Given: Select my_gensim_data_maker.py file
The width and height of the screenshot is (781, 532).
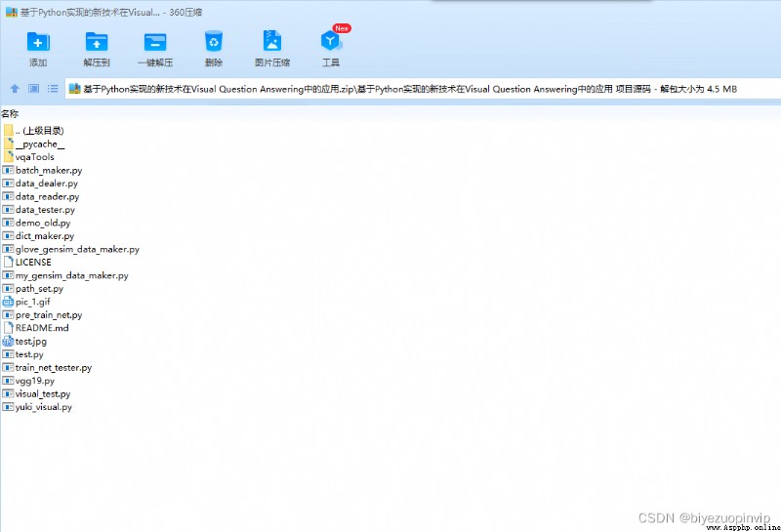Looking at the screenshot, I should click(x=65, y=275).
